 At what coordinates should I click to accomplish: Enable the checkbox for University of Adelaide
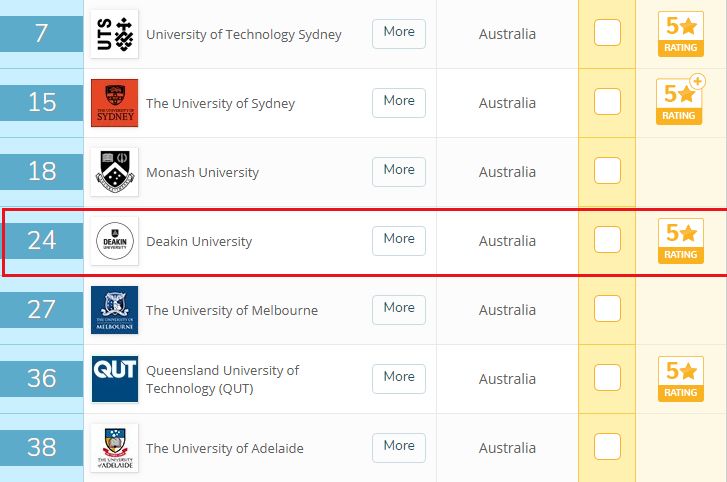[x=607, y=446]
